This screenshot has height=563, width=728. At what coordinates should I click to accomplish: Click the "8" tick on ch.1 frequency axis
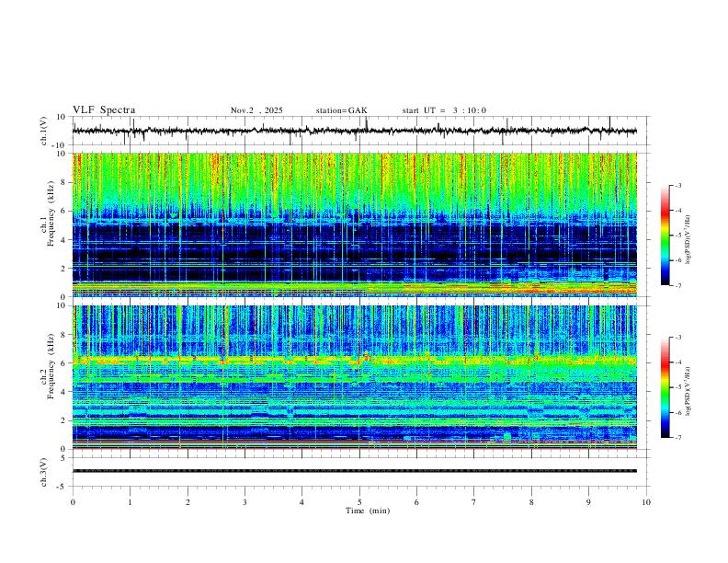click(64, 182)
